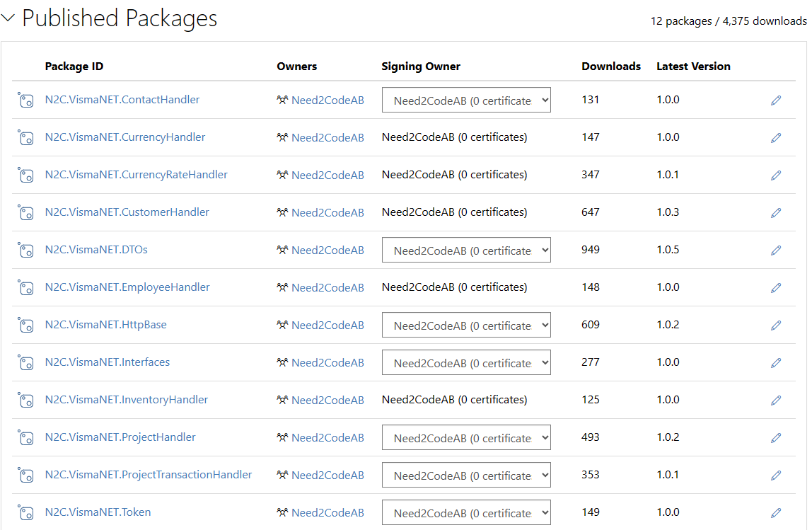Open the N2C.VismaNET.HttpBase package link
The image size is (812, 530).
tap(105, 324)
